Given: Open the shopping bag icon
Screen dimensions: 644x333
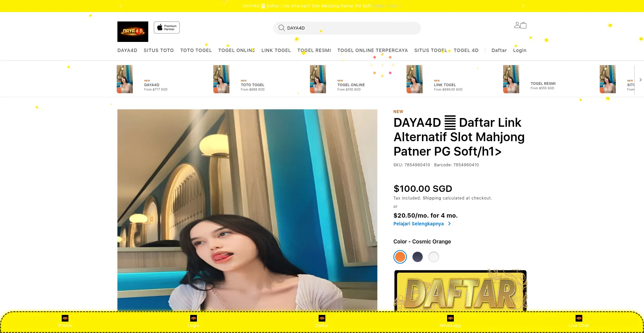Looking at the screenshot, I should [x=524, y=25].
